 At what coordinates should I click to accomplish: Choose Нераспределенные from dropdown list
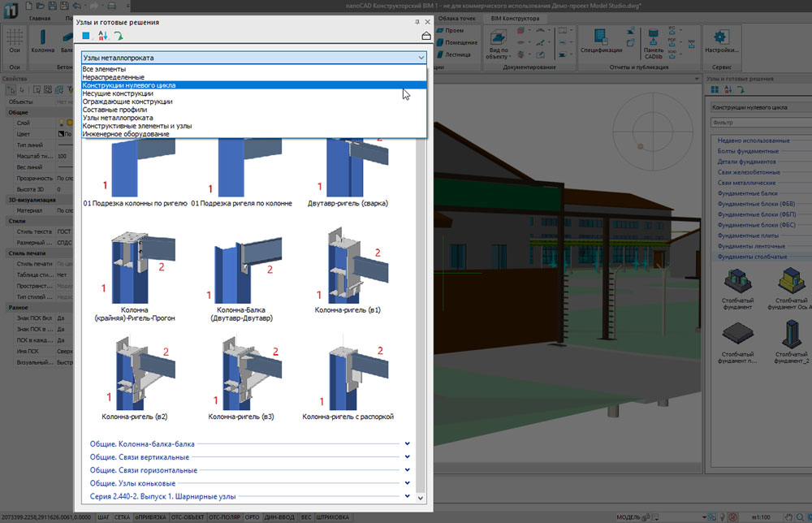click(x=253, y=77)
